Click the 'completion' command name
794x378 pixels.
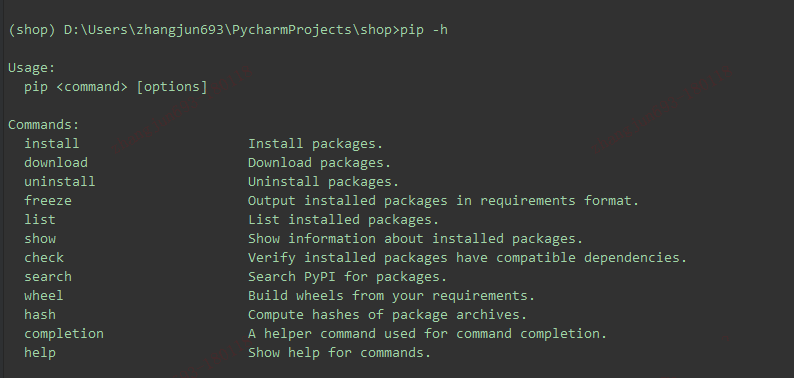[64, 333]
